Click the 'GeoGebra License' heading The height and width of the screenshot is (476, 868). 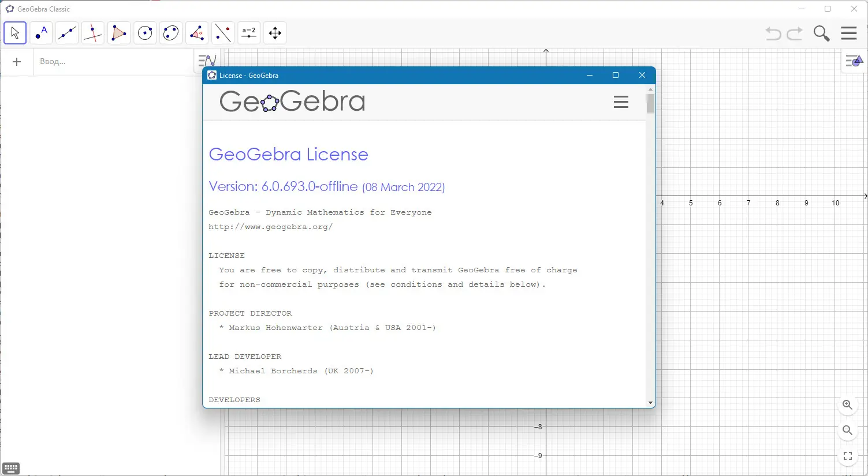(x=288, y=154)
